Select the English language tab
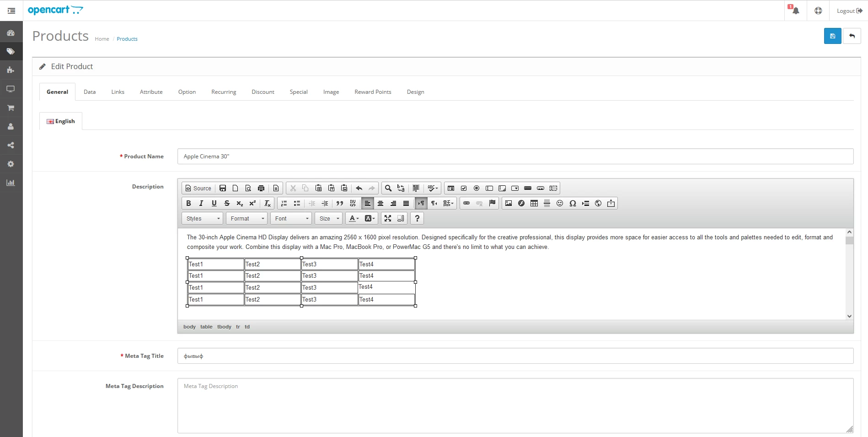Viewport: 868px width, 437px height. tap(61, 121)
